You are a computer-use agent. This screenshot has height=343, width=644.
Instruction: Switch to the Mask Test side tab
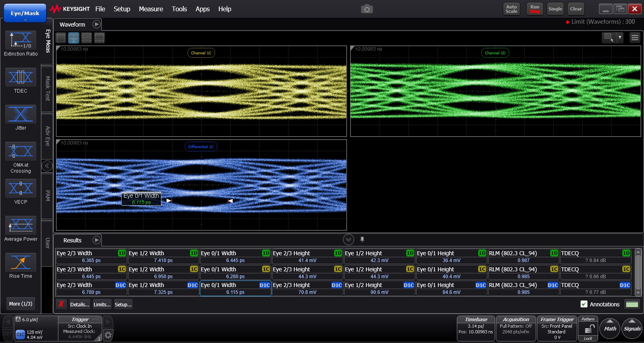point(47,88)
